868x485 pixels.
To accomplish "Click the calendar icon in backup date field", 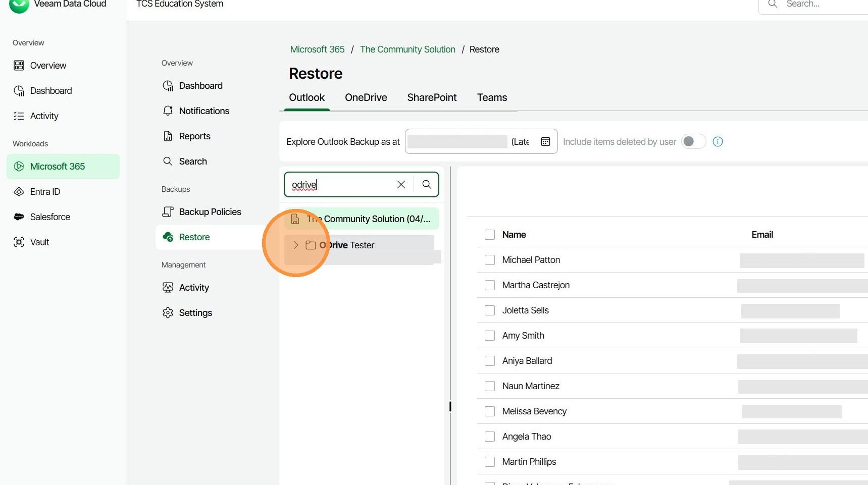I will tap(545, 142).
